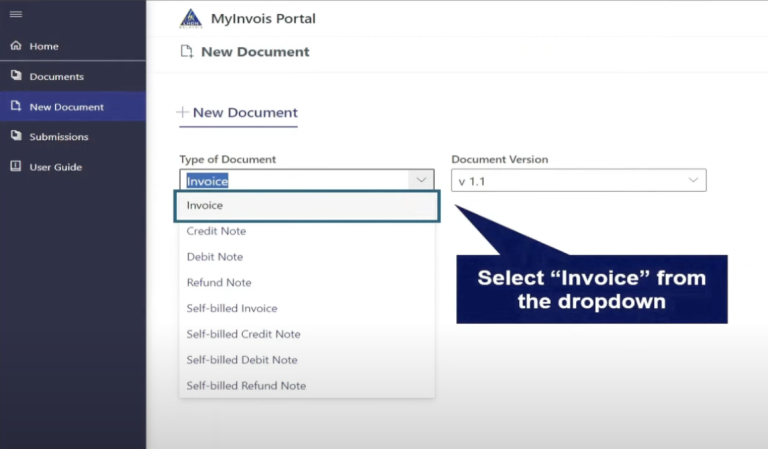Choose Invoice from the dropdown list
The height and width of the screenshot is (449, 768).
[307, 206]
